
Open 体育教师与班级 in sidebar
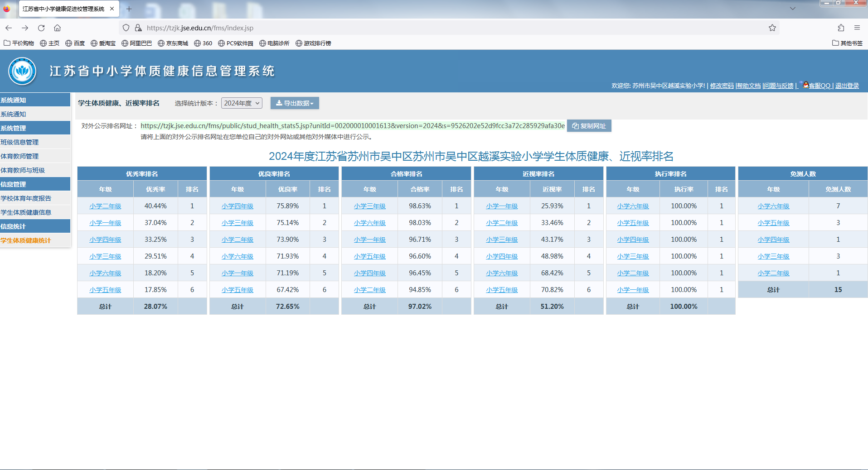pos(35,170)
